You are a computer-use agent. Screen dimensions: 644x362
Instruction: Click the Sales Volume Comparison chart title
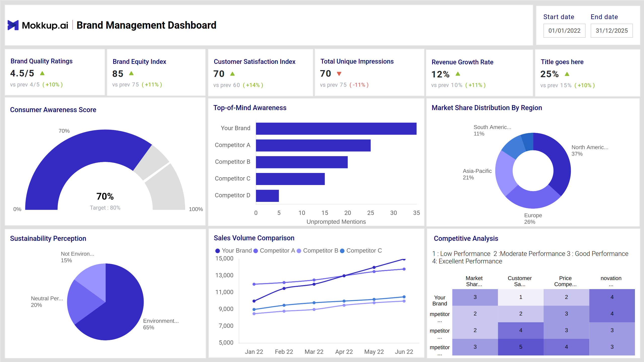[254, 238]
